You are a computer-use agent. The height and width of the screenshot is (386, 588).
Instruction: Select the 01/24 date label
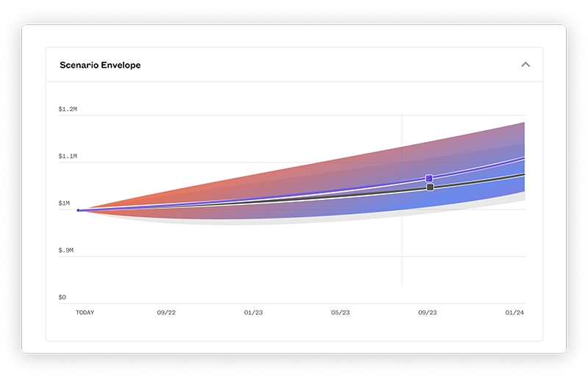[x=514, y=312]
